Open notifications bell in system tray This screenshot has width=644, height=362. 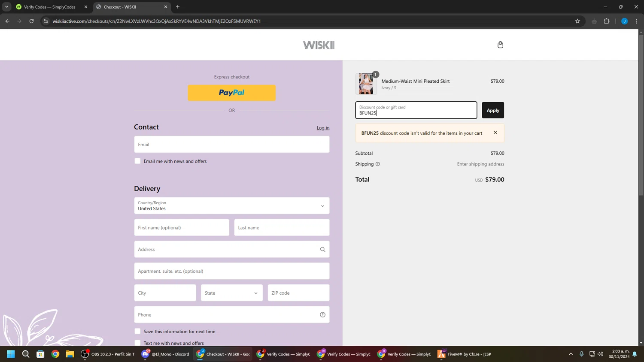(x=635, y=354)
